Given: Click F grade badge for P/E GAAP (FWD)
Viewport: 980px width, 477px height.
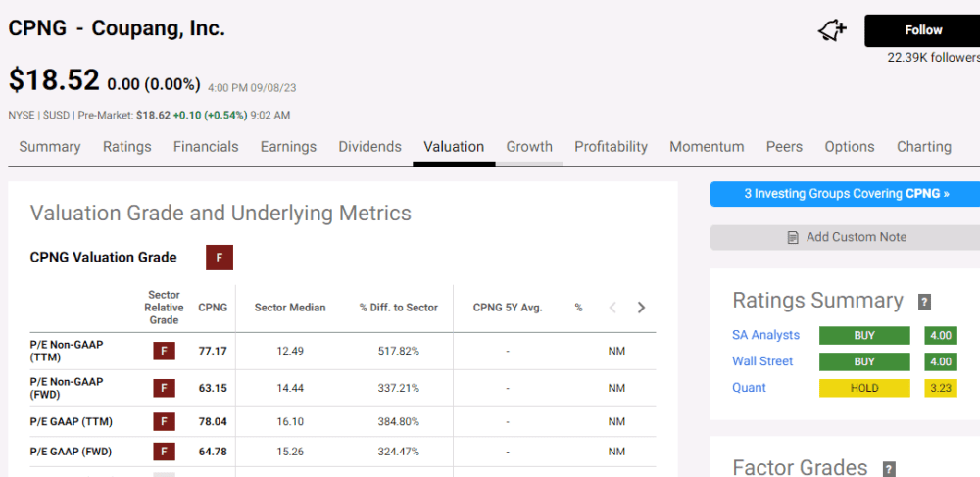Looking at the screenshot, I should pos(164,452).
